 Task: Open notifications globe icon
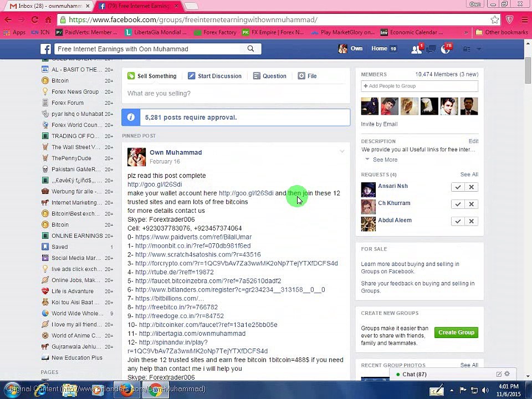[x=446, y=49]
